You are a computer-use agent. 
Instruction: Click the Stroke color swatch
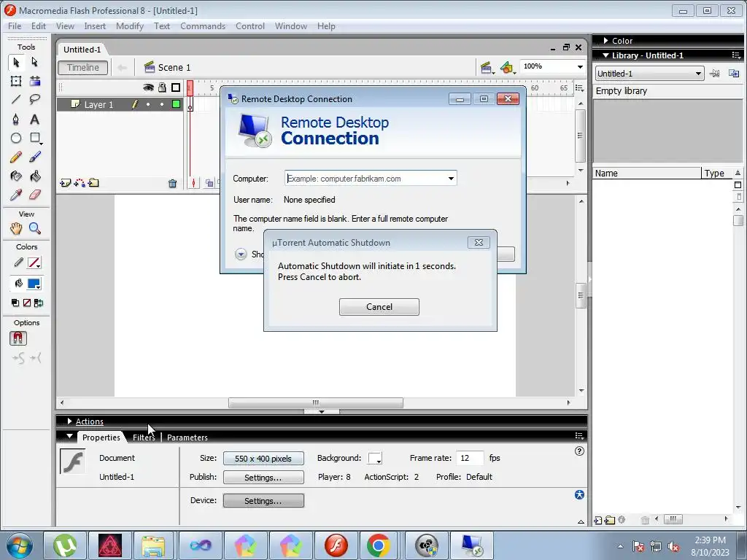tap(34, 262)
